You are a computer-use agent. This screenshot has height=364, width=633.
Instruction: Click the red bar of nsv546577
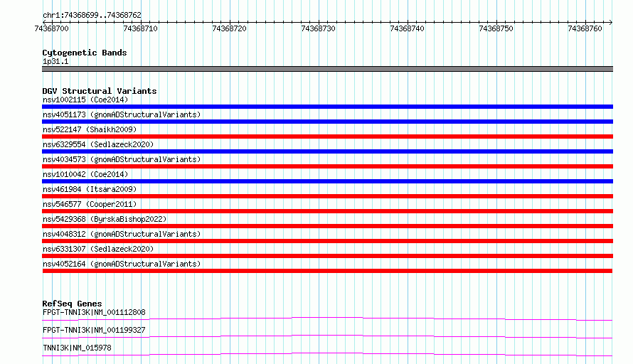pyautogui.click(x=327, y=211)
